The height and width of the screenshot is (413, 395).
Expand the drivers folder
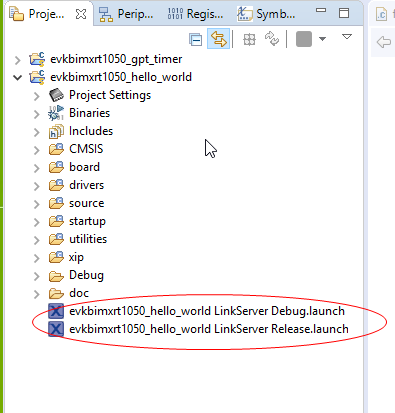[37, 186]
